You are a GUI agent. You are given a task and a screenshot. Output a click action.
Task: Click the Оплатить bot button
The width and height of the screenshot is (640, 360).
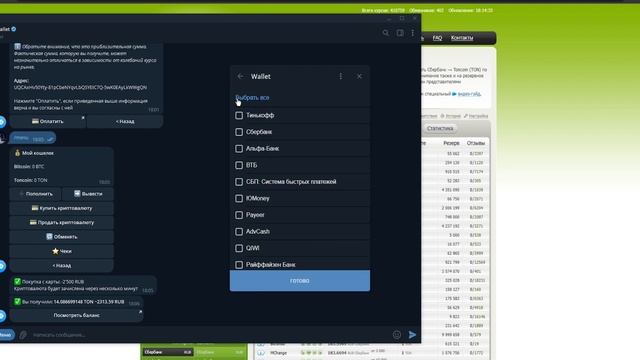(x=48, y=121)
